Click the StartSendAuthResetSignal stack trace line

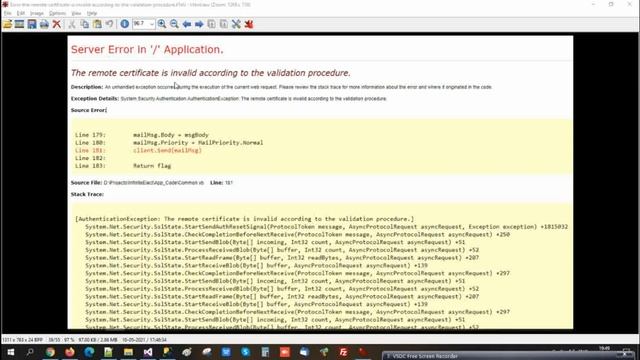[x=327, y=227]
